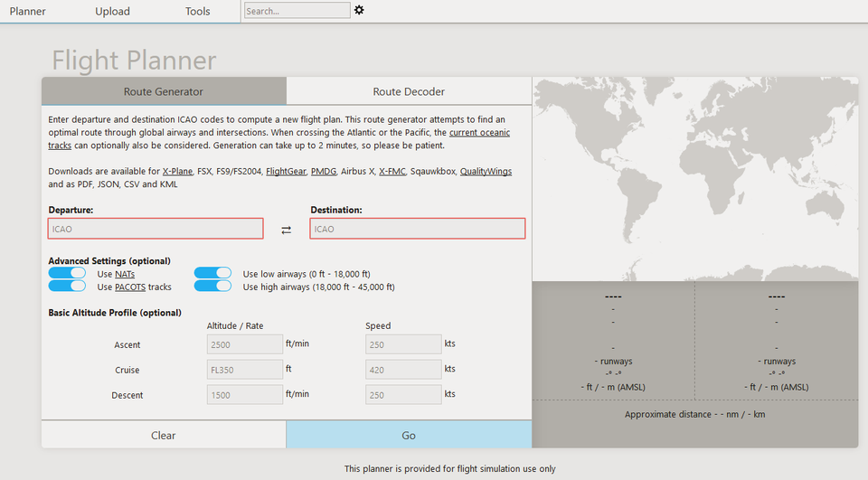
Task: Open the Tools menu
Action: pos(197,12)
